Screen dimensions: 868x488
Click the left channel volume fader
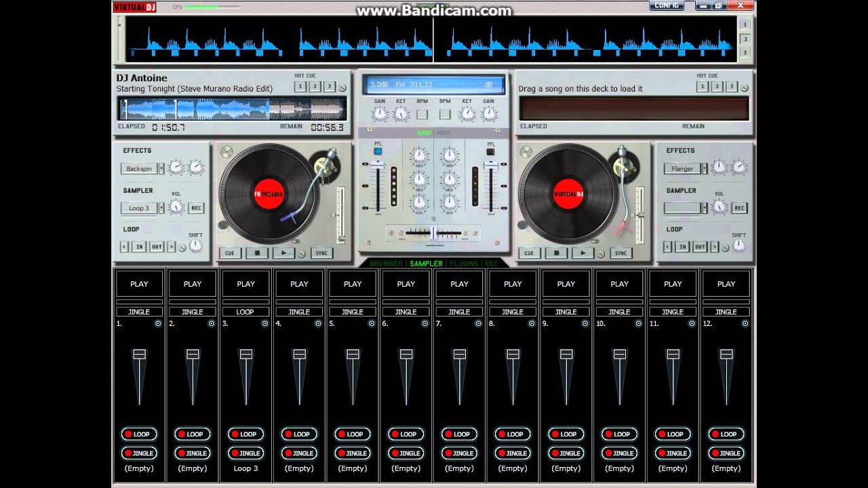377,167
